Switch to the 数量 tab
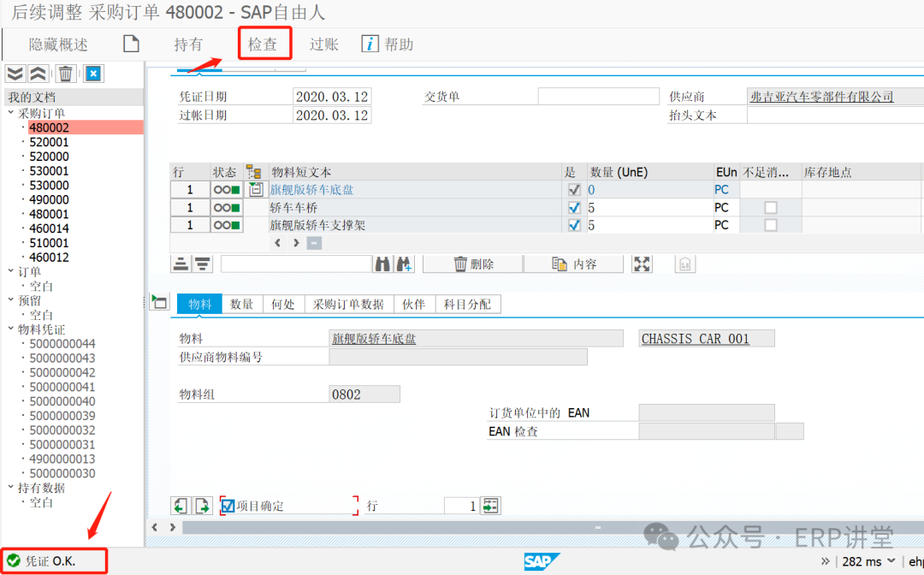The image size is (924, 575). (x=241, y=304)
